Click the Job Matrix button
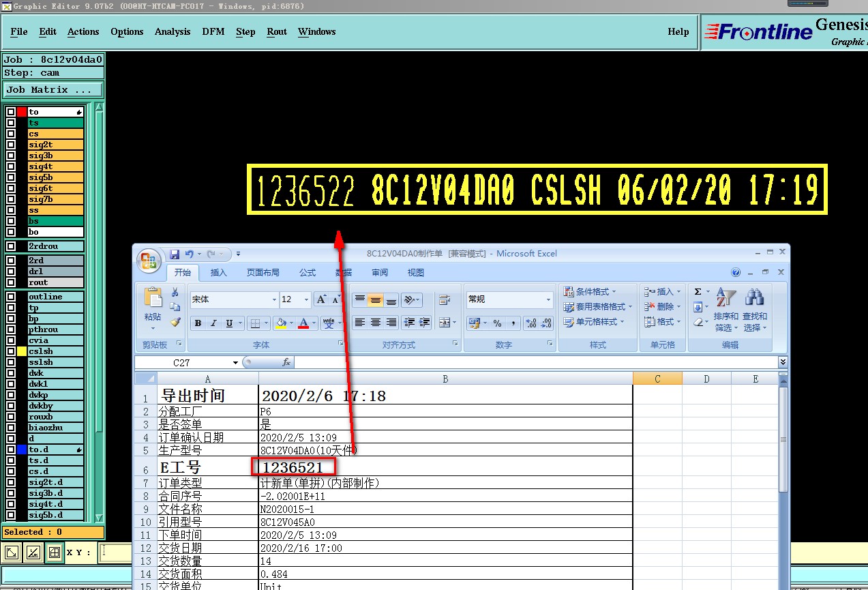 click(53, 89)
